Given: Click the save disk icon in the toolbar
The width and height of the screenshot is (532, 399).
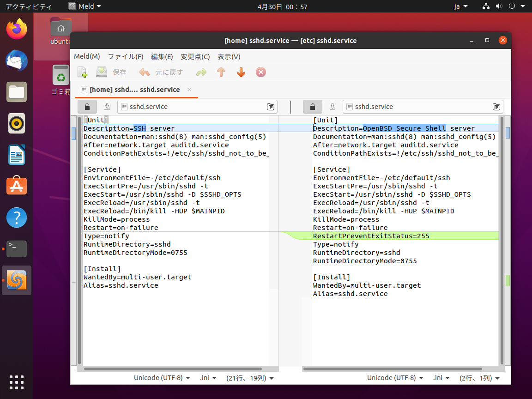Looking at the screenshot, I should point(101,72).
